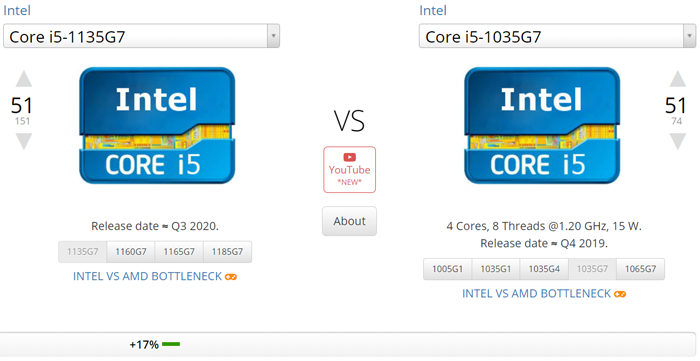Open the Core i5-1135G7 model dropdown
The width and height of the screenshot is (700, 361).
[x=142, y=36]
